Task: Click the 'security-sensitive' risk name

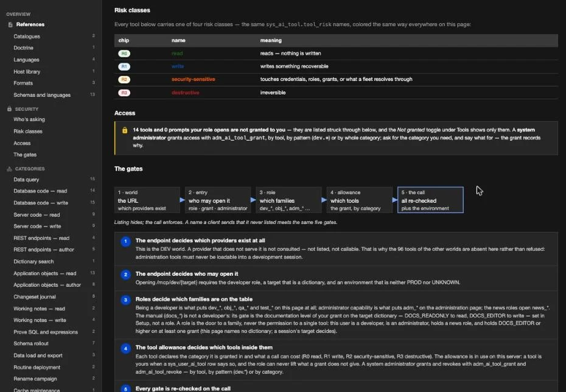Action: 193,79
